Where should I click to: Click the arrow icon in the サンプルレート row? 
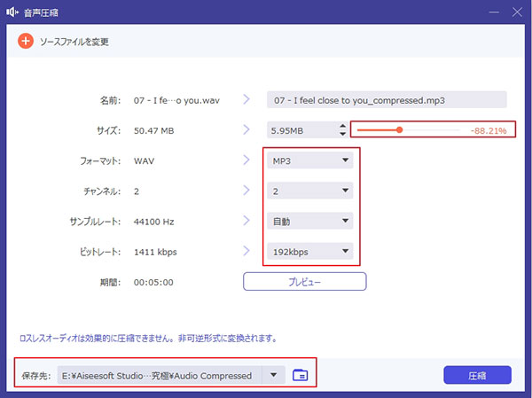coord(246,221)
